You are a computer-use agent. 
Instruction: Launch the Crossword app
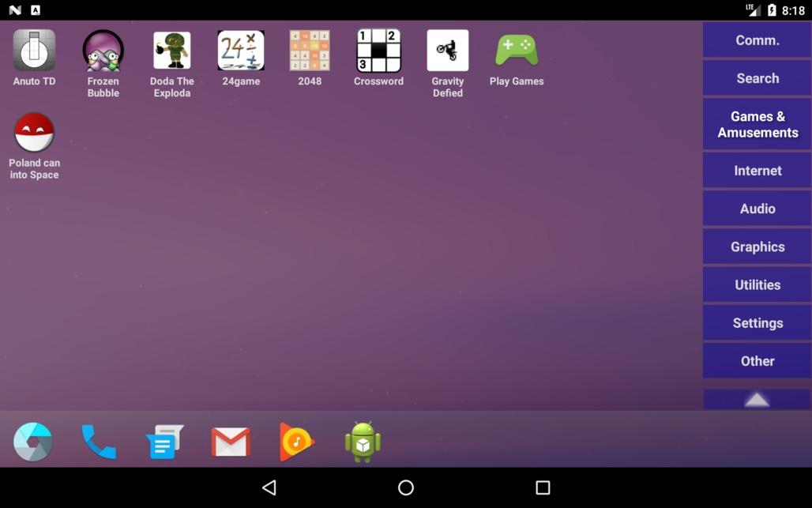[x=378, y=51]
